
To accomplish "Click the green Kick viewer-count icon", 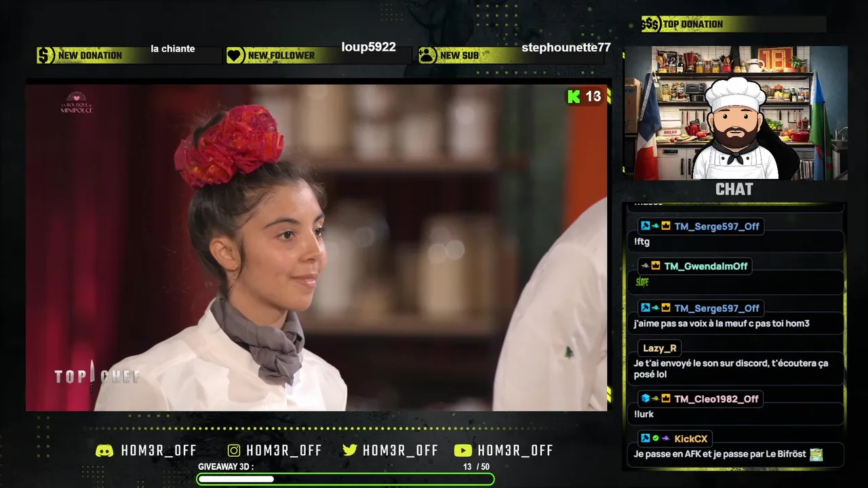I will tap(574, 96).
